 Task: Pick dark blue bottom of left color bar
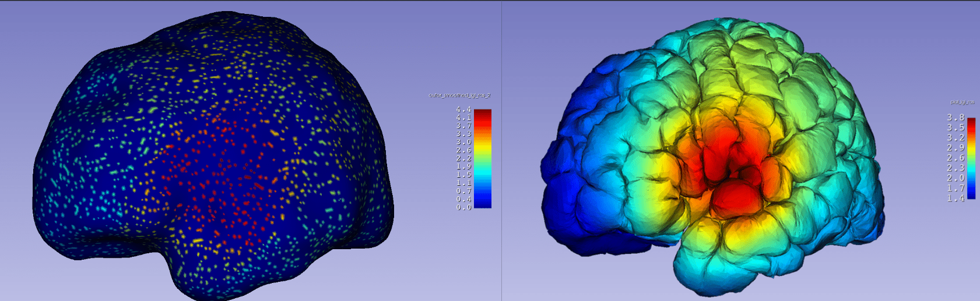coord(482,204)
